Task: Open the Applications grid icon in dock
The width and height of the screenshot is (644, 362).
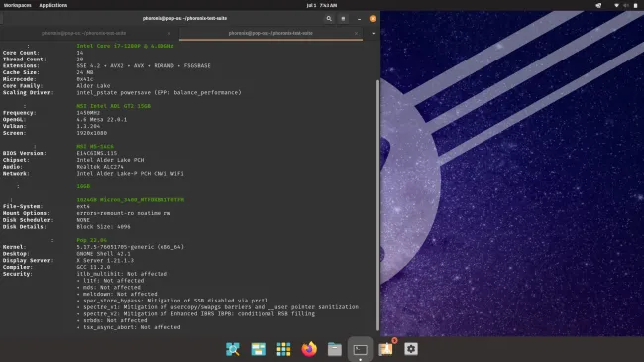Action: [x=283, y=349]
